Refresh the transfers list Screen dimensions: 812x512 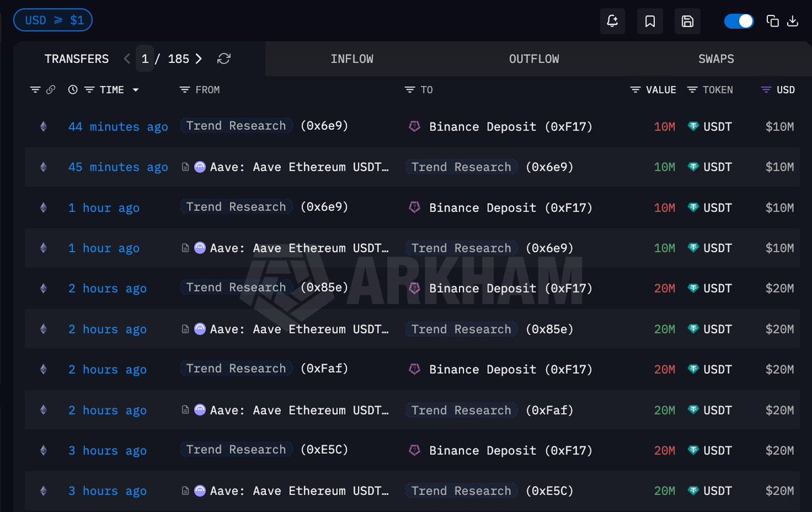[x=224, y=59]
